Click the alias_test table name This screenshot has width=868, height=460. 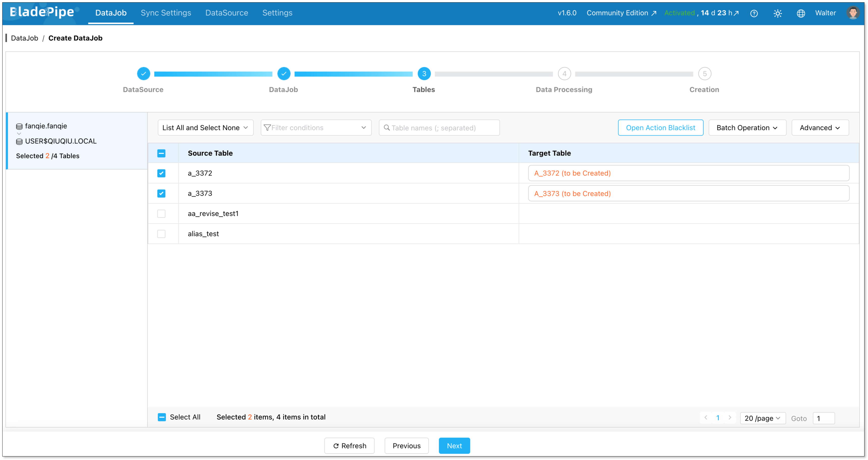(203, 234)
